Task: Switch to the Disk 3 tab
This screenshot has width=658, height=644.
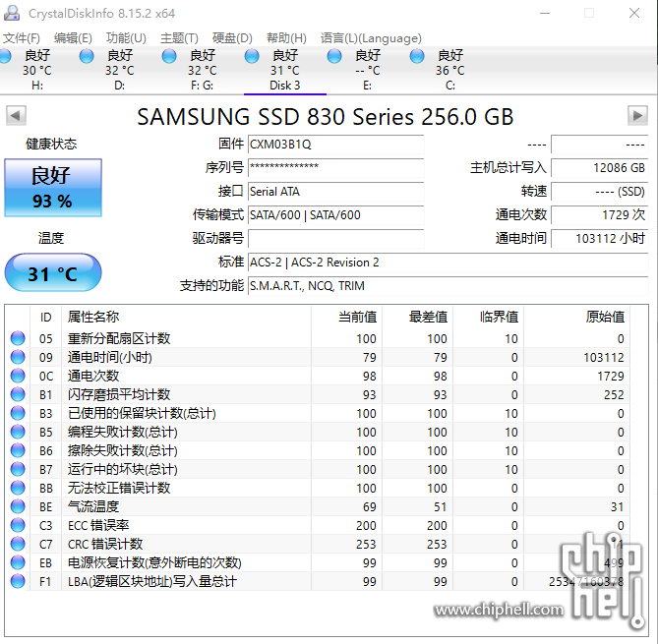Action: coord(285,71)
